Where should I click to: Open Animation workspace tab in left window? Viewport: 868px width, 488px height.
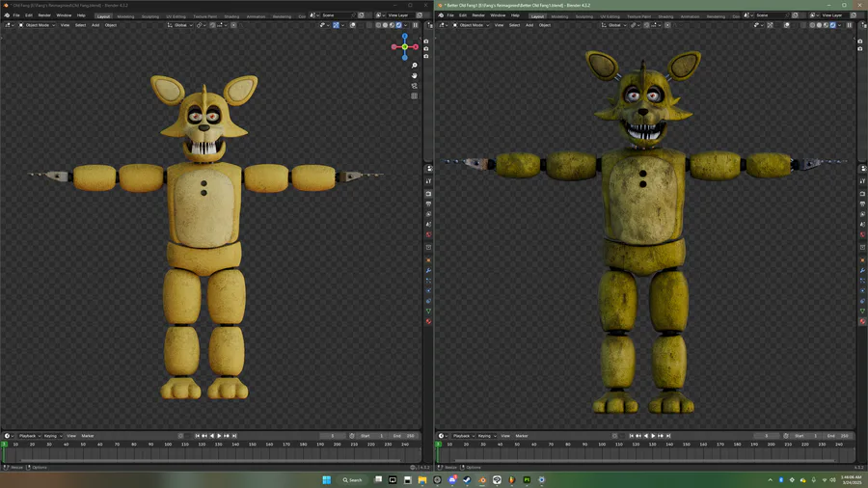[x=256, y=16]
